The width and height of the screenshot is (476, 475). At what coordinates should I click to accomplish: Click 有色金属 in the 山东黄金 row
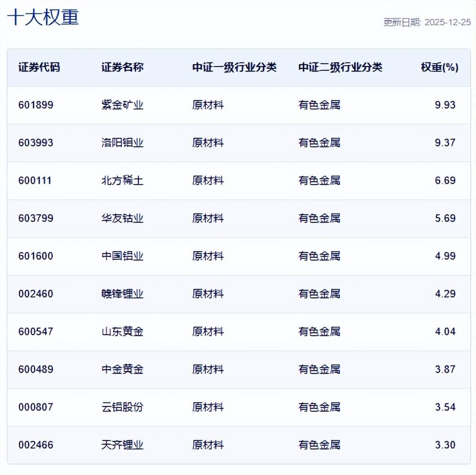[x=319, y=331]
